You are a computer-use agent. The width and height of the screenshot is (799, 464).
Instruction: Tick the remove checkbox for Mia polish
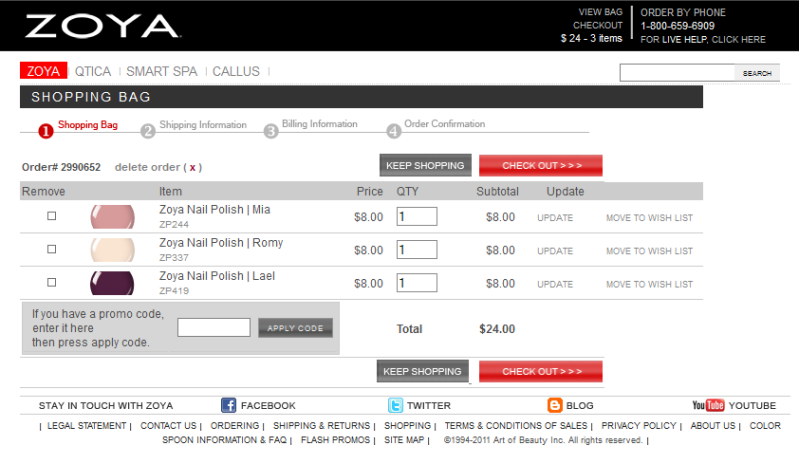coord(52,216)
